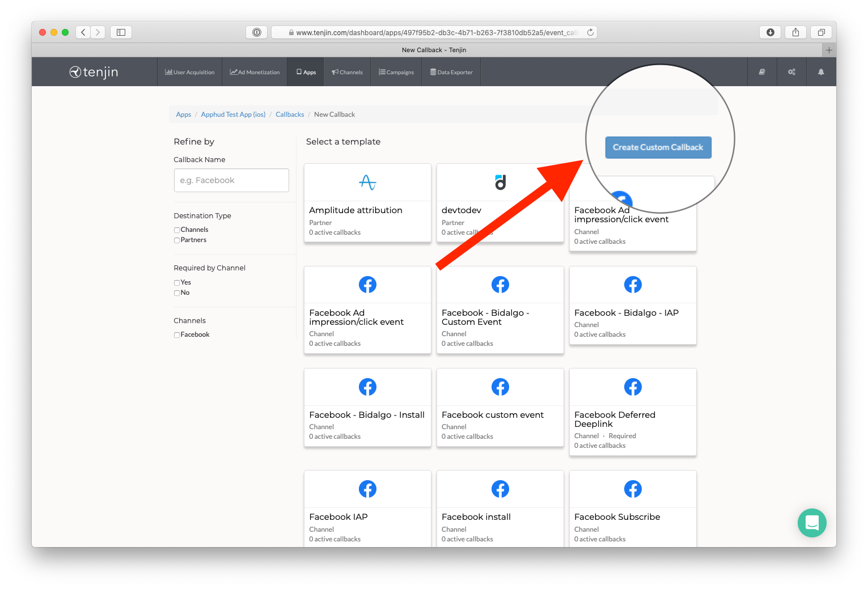Check the Partners destination type checkbox

(x=177, y=240)
